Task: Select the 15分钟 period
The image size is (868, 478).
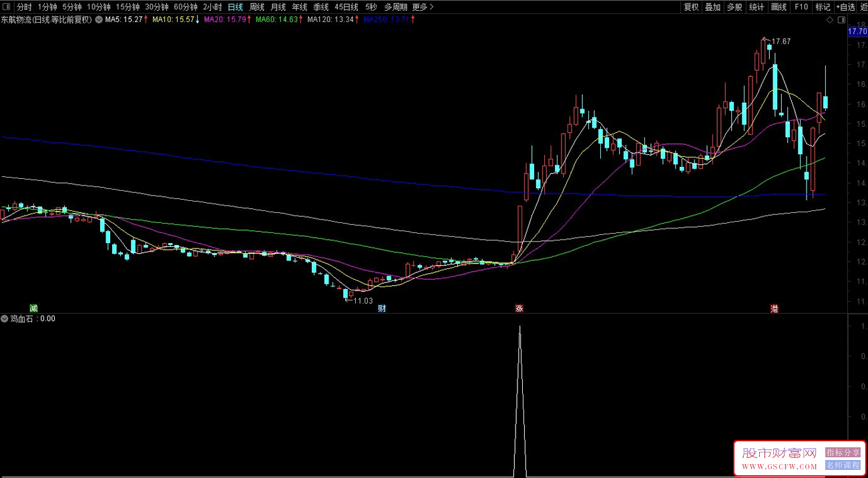Action: [128, 7]
